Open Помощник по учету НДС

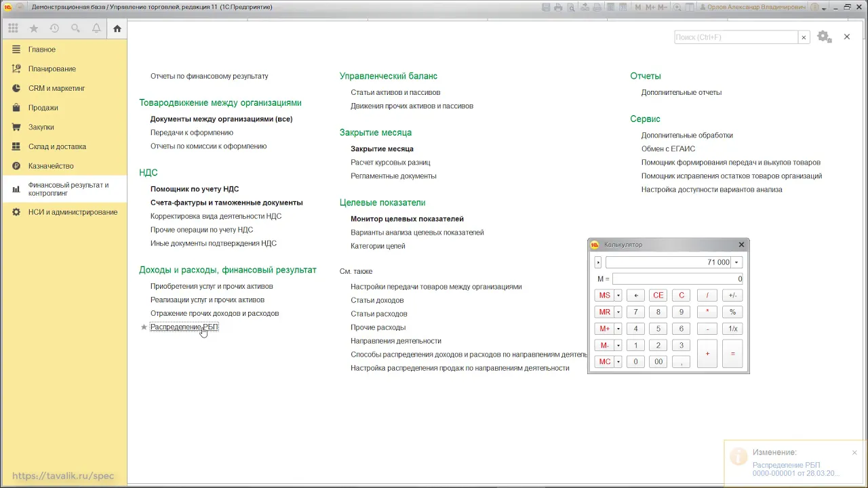(195, 189)
